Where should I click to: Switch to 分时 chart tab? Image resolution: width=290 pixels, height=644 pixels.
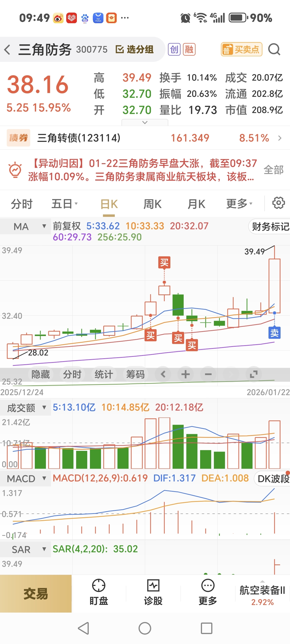(x=22, y=204)
